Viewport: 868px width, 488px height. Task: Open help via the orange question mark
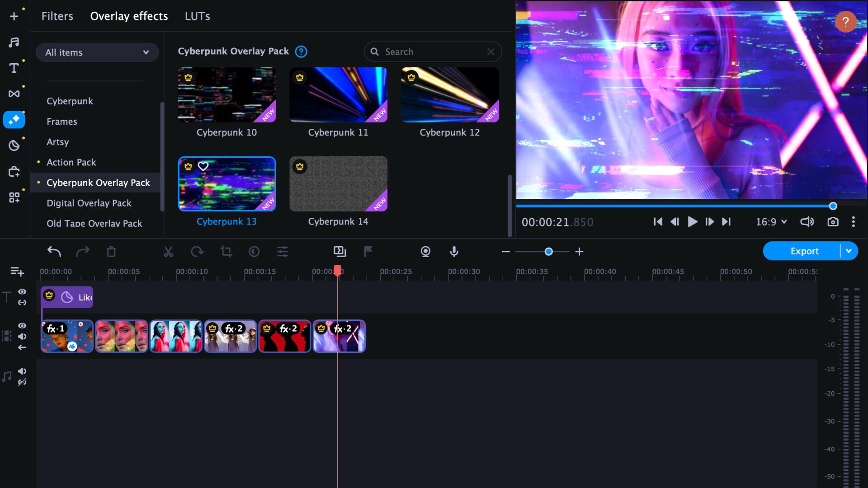[x=846, y=21]
